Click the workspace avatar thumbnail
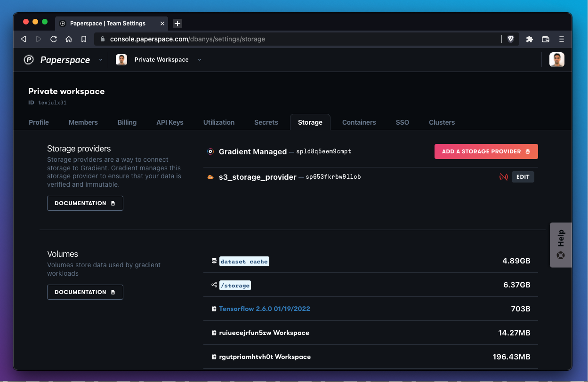Screen dimensions: 588x382 [121, 60]
